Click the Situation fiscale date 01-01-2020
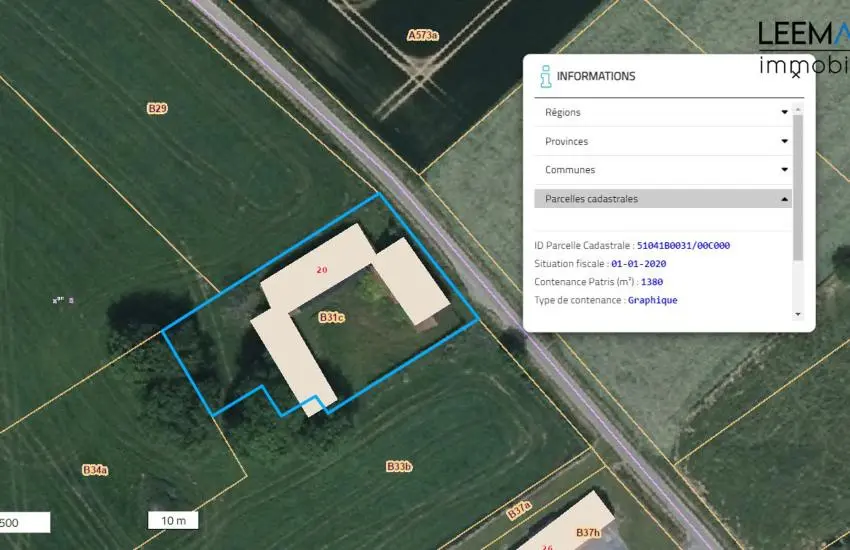850x550 pixels. [638, 264]
